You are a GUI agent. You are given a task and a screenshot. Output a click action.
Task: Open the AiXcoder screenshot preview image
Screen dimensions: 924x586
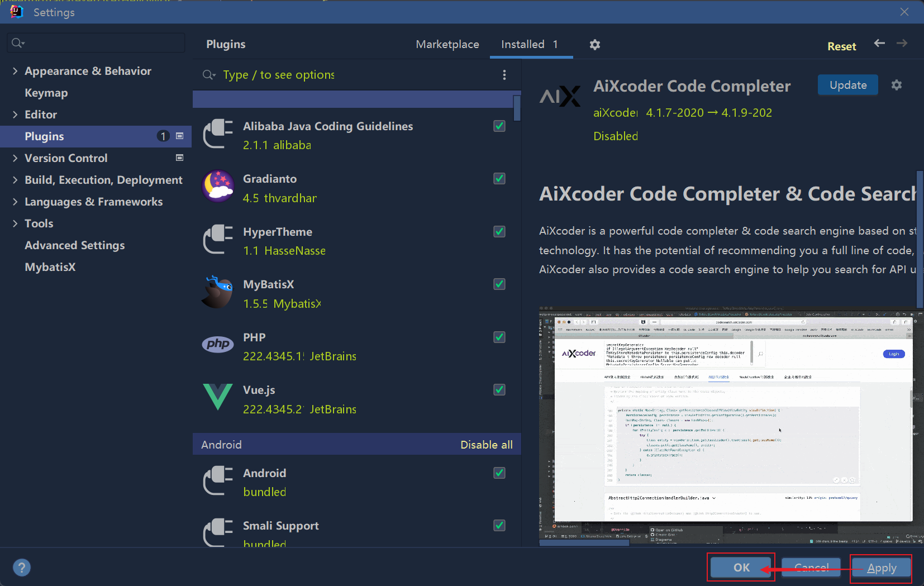tap(731, 425)
